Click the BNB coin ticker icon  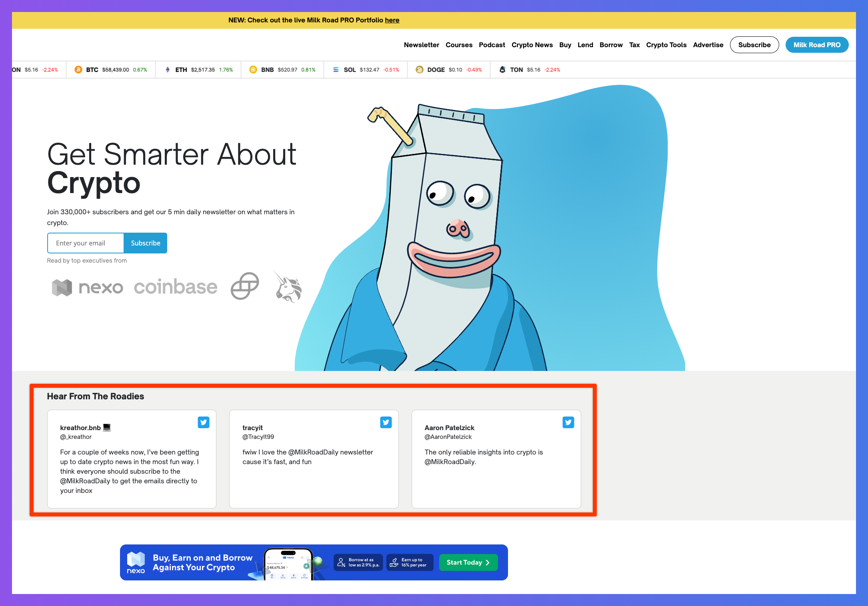pyautogui.click(x=253, y=70)
